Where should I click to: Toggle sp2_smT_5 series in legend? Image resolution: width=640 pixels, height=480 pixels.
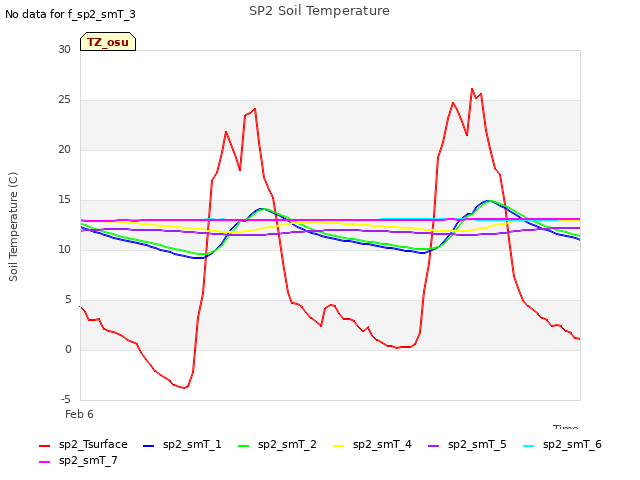[x=467, y=444]
